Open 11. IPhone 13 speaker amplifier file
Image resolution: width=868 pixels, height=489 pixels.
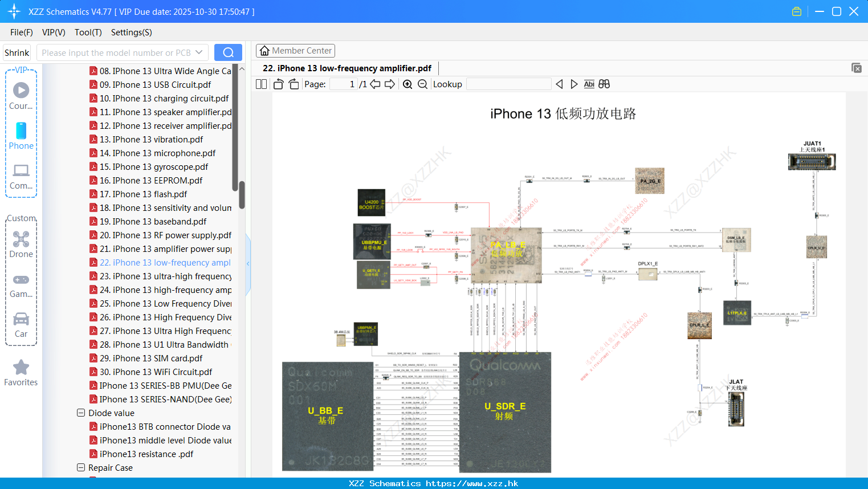click(160, 112)
